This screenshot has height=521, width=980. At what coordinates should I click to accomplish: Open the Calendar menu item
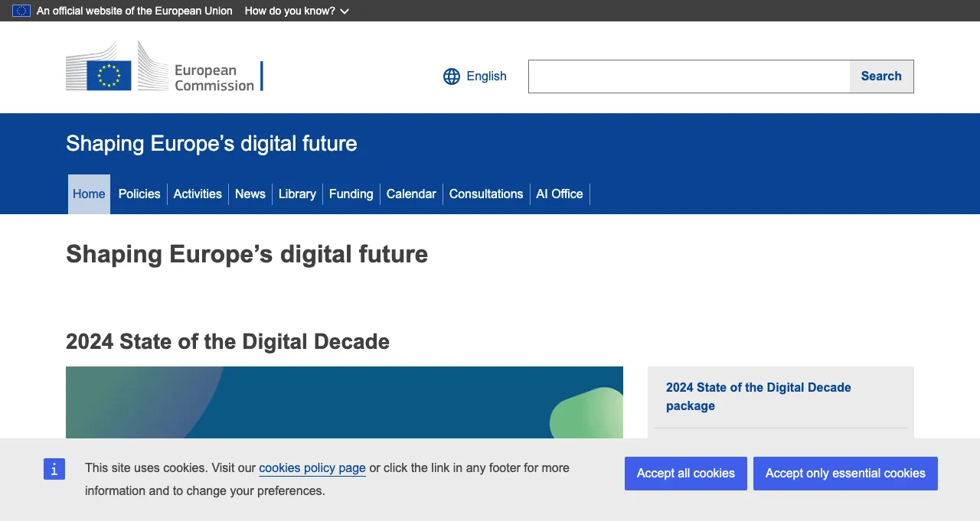[411, 194]
